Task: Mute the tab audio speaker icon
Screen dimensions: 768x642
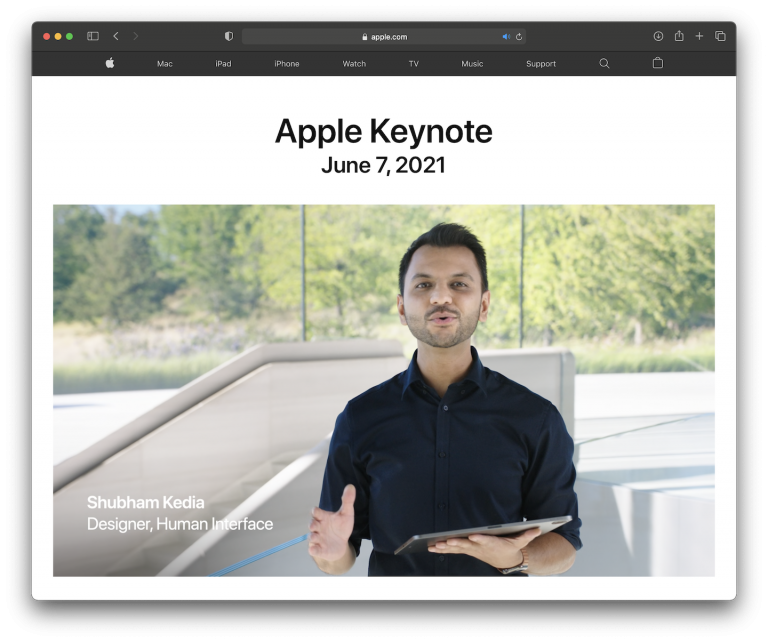Action: pyautogui.click(x=506, y=37)
